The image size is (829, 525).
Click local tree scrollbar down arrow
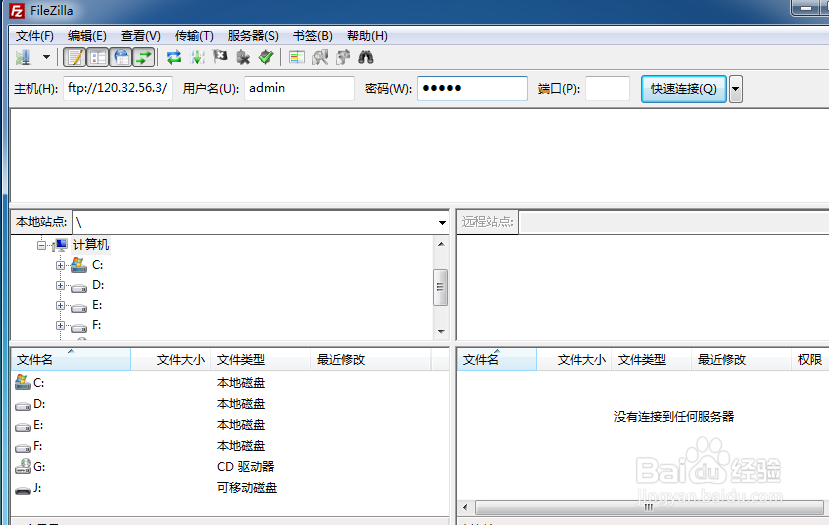[x=441, y=332]
